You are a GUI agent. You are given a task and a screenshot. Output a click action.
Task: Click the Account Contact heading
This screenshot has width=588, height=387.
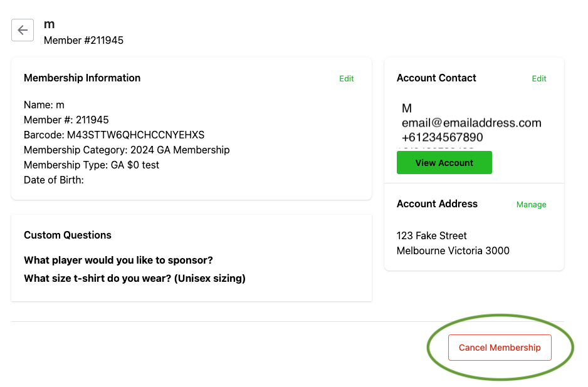click(x=436, y=78)
